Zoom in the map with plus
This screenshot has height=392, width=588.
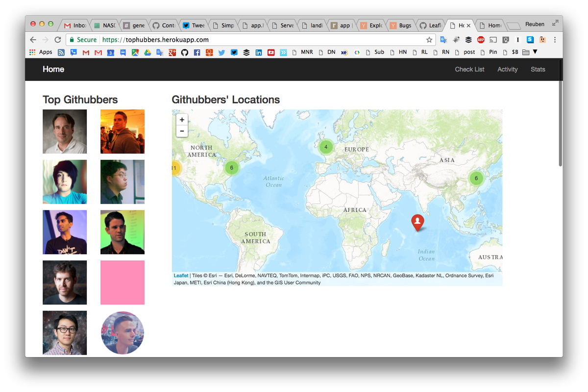tap(182, 120)
